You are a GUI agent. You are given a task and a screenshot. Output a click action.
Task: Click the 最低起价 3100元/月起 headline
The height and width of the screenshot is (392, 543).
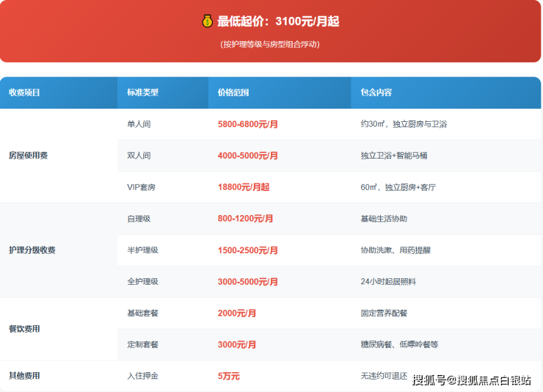pyautogui.click(x=277, y=21)
